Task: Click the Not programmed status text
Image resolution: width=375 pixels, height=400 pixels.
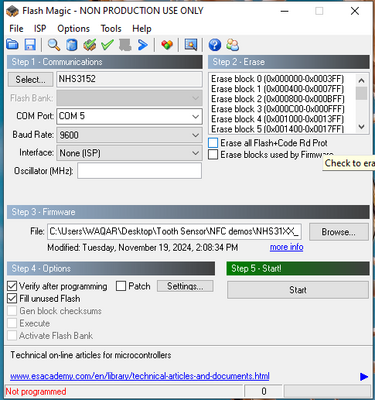Action: [x=36, y=391]
